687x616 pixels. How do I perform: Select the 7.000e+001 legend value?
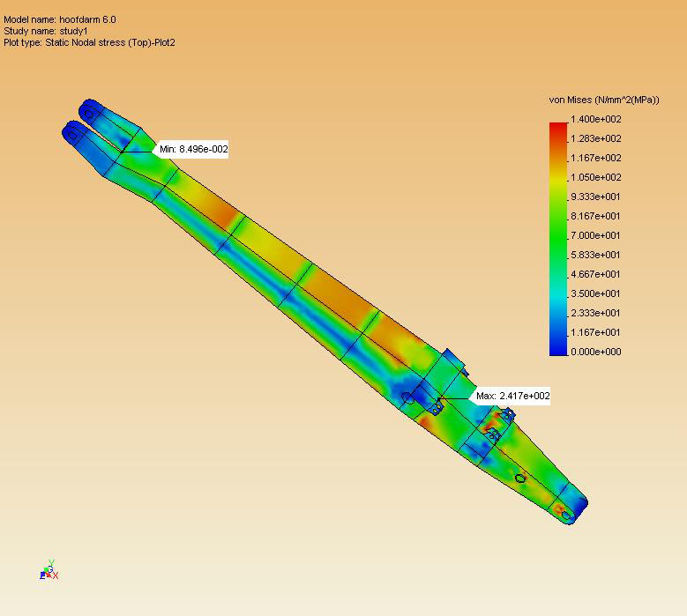click(596, 235)
